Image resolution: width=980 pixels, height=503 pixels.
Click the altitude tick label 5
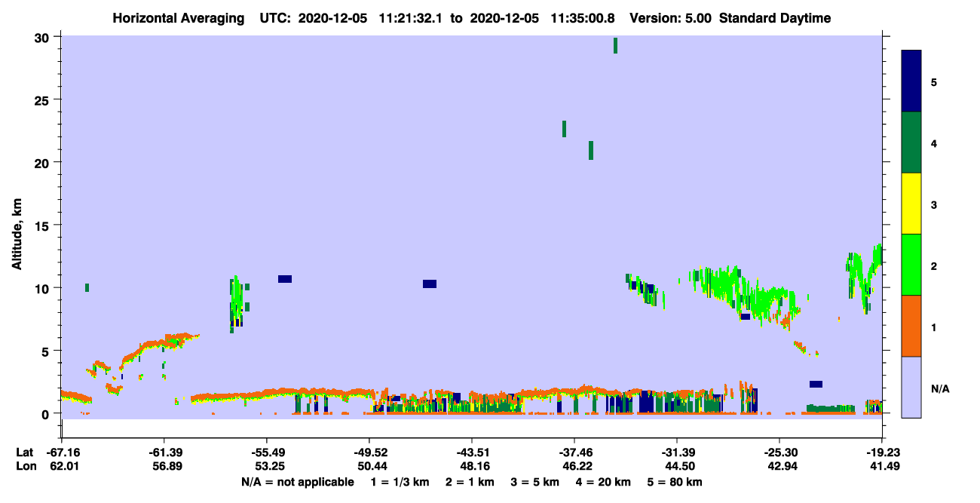pyautogui.click(x=47, y=351)
